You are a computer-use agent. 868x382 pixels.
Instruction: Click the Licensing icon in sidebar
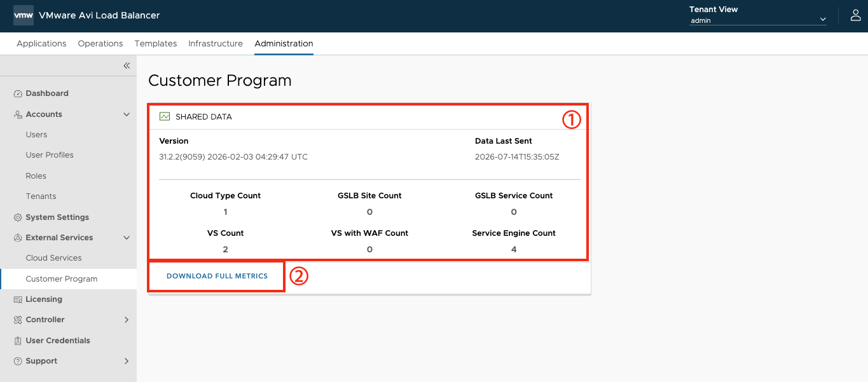[x=18, y=299]
